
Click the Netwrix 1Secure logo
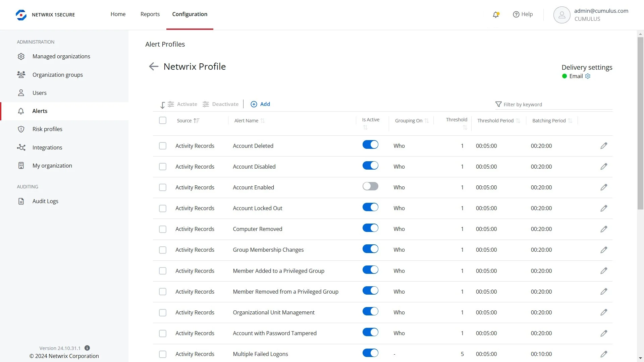pos(45,15)
